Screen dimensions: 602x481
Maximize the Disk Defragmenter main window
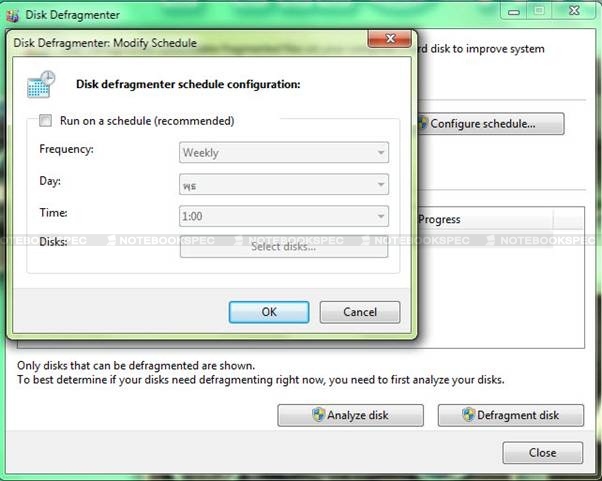(x=539, y=10)
